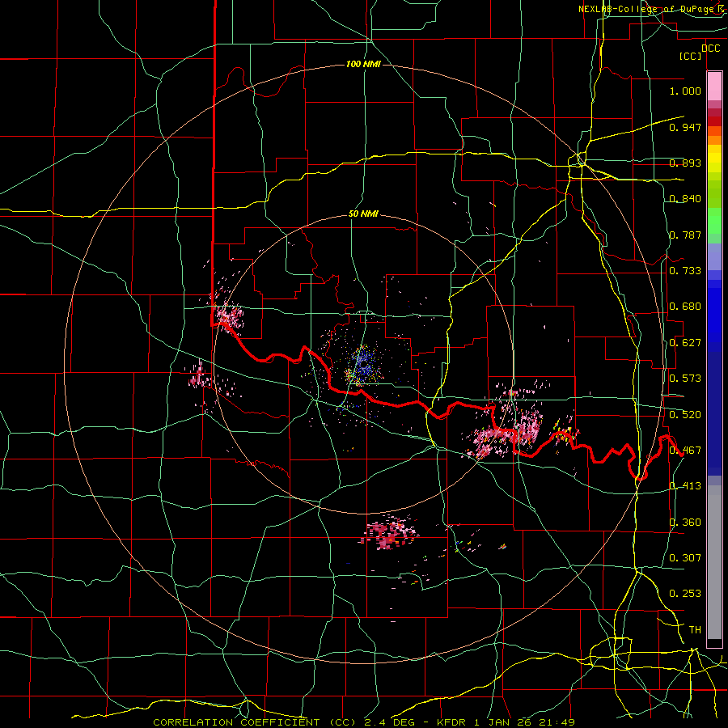This screenshot has height=728, width=728.
Task: Select the 0.413 scale value
Action: click(x=685, y=486)
